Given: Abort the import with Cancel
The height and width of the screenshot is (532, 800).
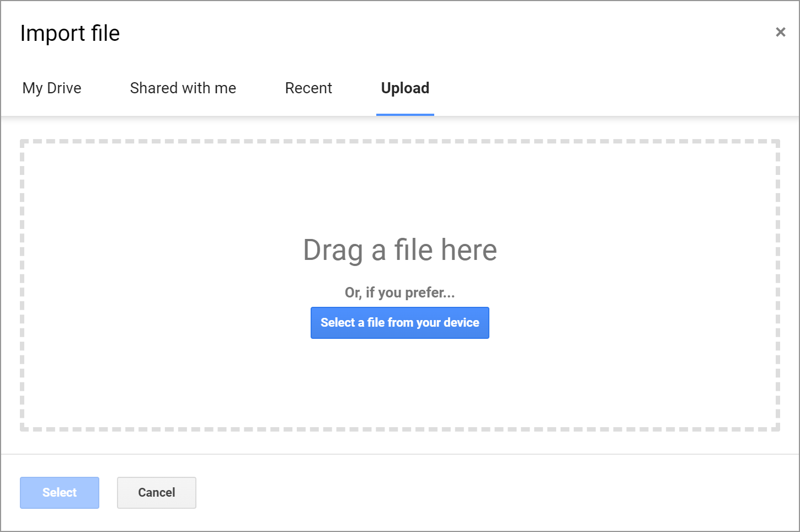Looking at the screenshot, I should (x=157, y=492).
